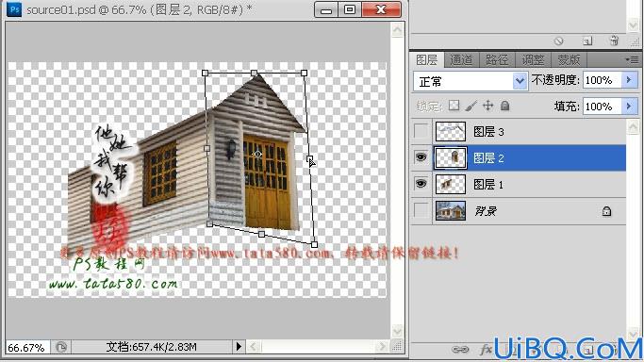Click the link layers chain icon
The height and width of the screenshot is (362, 644).
[x=460, y=350]
